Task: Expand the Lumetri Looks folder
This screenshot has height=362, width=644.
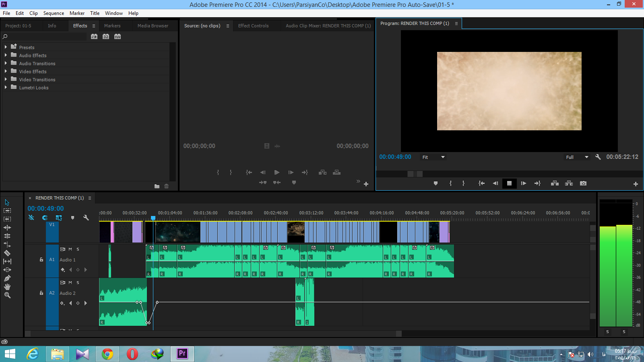Action: [6, 87]
